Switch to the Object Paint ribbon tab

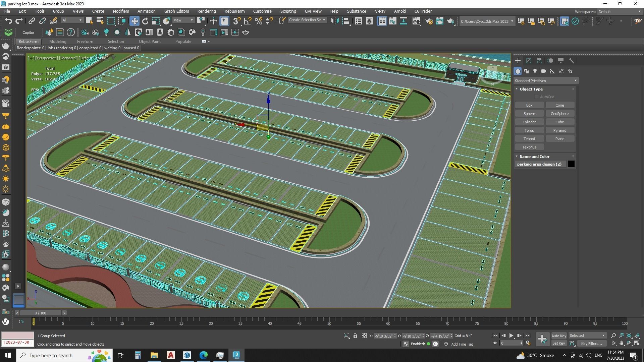click(x=150, y=42)
